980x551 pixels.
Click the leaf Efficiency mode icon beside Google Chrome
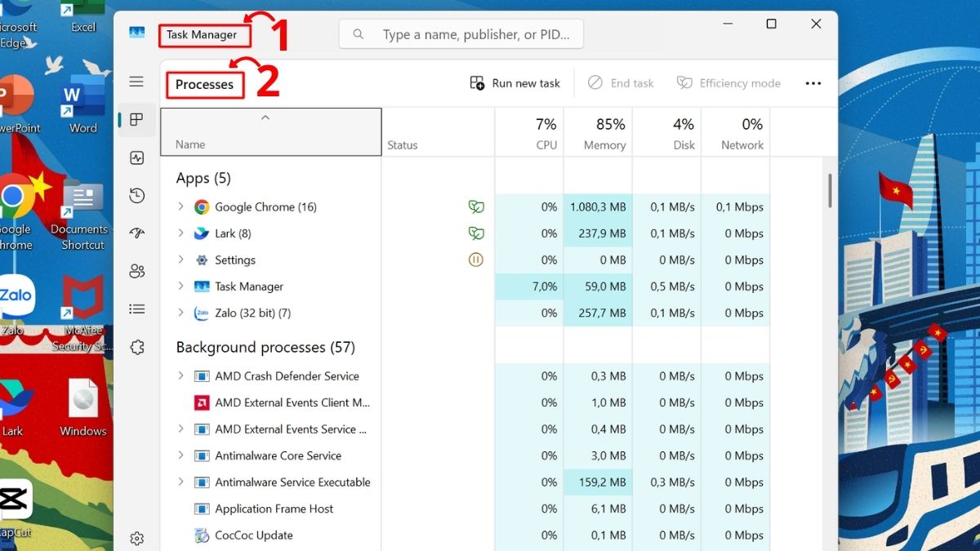tap(476, 207)
